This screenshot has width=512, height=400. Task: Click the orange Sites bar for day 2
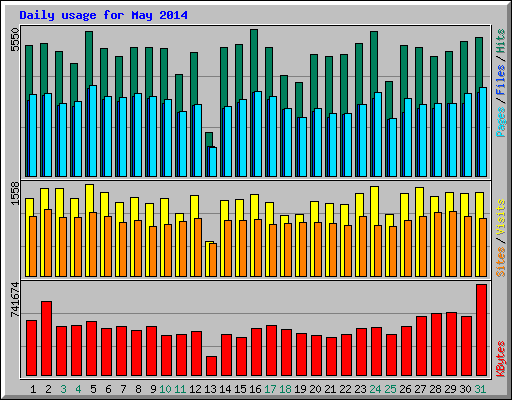pyautogui.click(x=48, y=243)
